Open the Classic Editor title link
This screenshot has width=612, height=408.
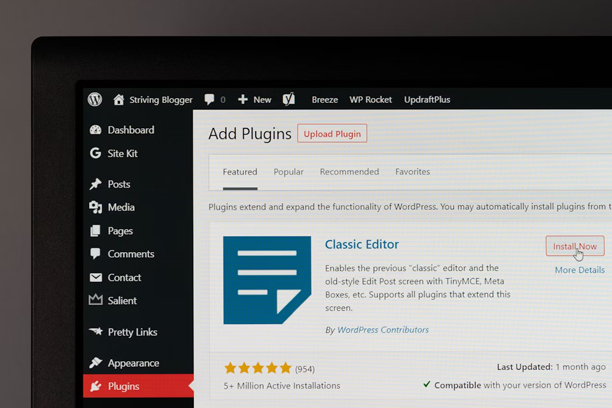point(362,244)
